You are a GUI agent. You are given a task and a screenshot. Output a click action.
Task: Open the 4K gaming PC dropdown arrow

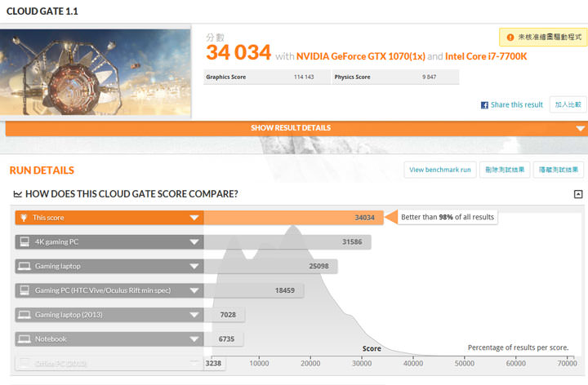[194, 242]
